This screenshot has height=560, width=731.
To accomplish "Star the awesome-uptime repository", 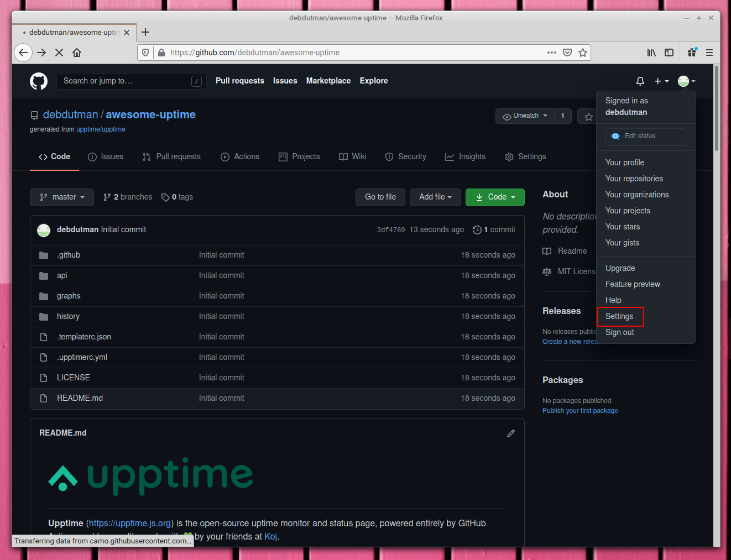I will click(587, 116).
